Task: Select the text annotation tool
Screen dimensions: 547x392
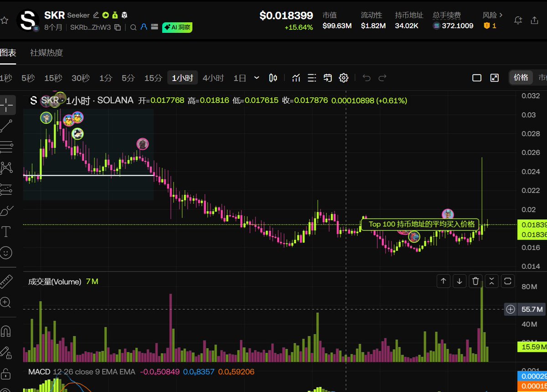Action: click(6, 232)
